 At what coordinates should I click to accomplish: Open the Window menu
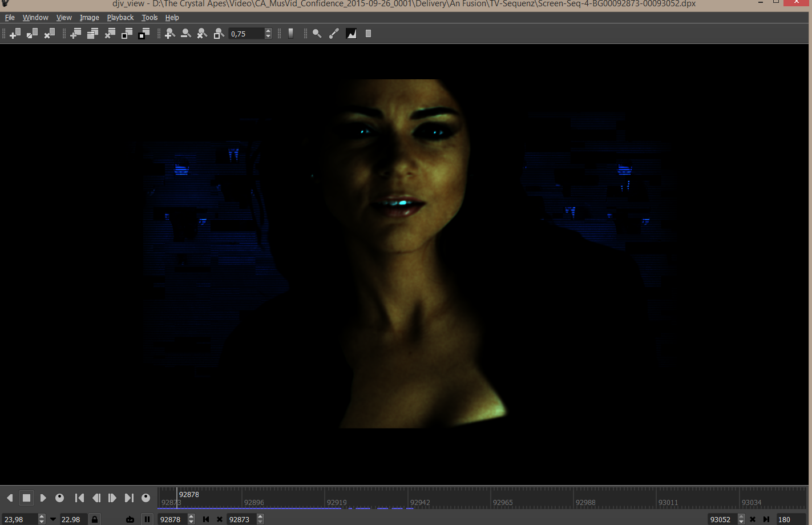[35, 18]
